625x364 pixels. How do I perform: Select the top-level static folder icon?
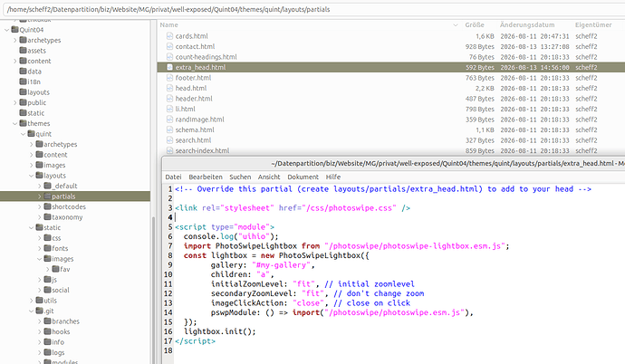pyautogui.click(x=24, y=113)
